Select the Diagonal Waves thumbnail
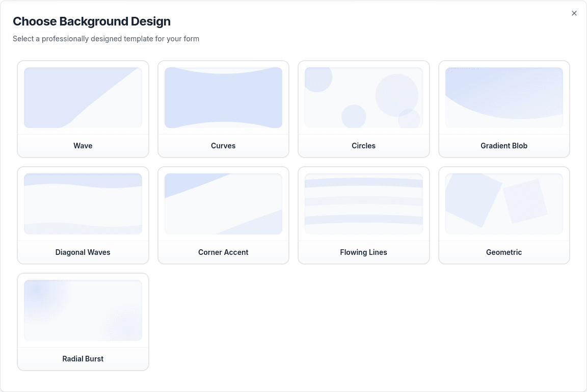 (83, 203)
